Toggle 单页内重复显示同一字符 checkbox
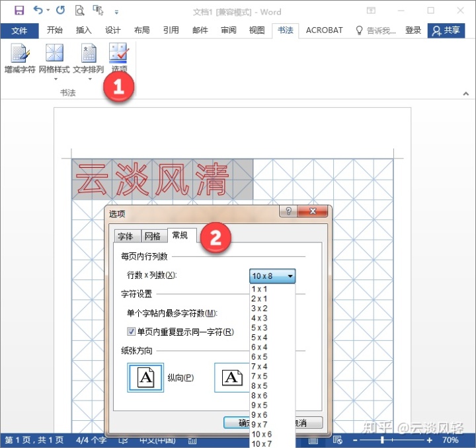476x448 pixels. (x=131, y=332)
